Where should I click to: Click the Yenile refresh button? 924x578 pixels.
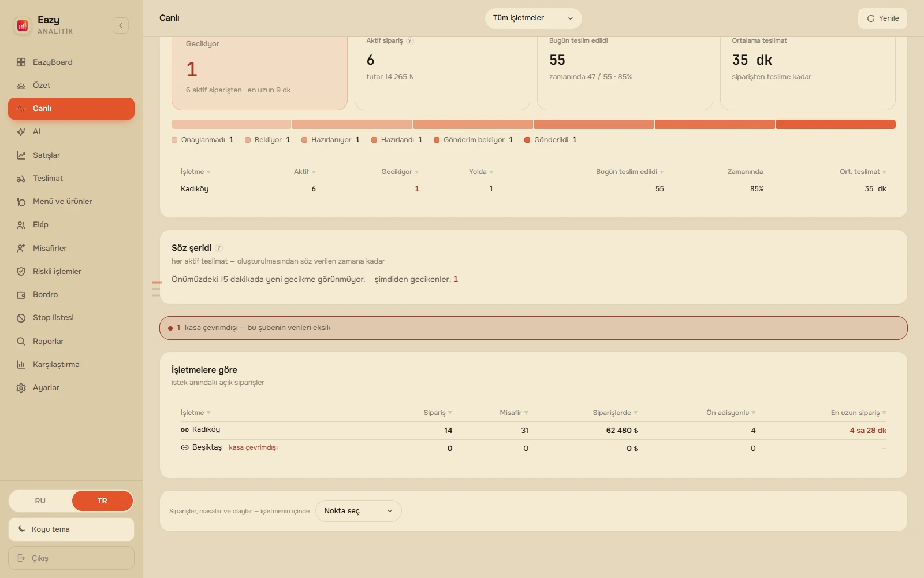(x=882, y=18)
